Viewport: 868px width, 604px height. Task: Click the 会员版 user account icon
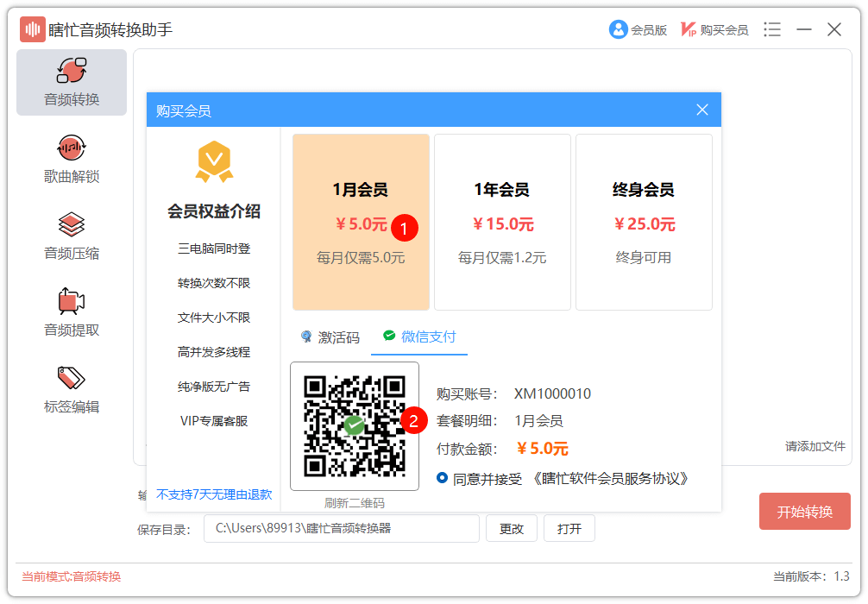click(x=618, y=29)
